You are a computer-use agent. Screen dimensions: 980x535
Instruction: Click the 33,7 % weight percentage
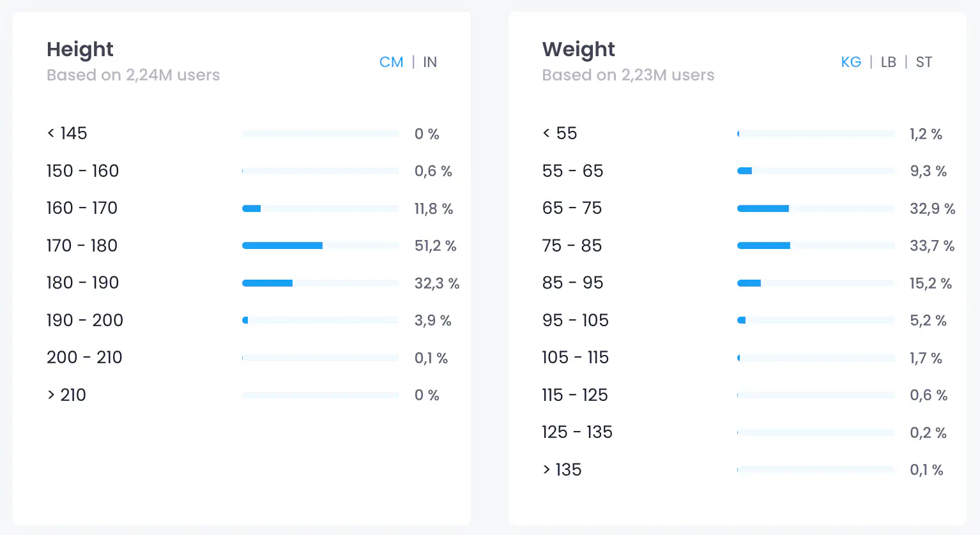click(931, 246)
